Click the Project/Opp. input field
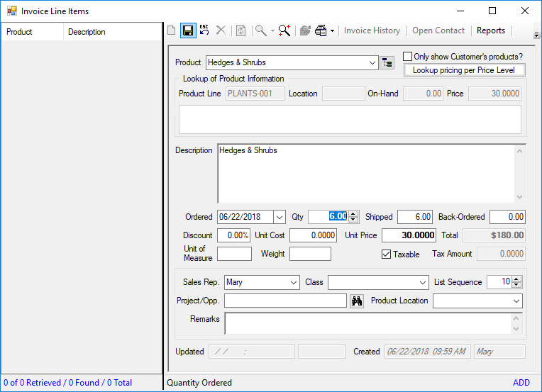This screenshot has width=542, height=392. [285, 301]
